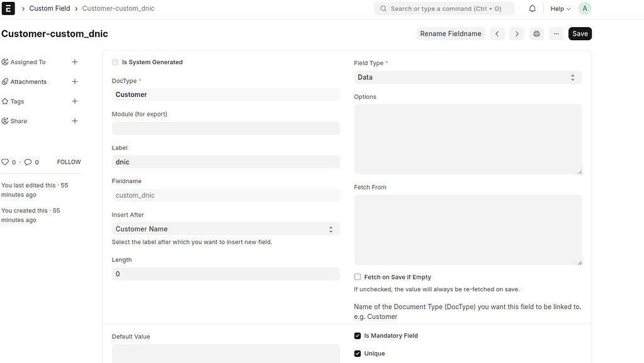Expand the Help menu

point(560,9)
